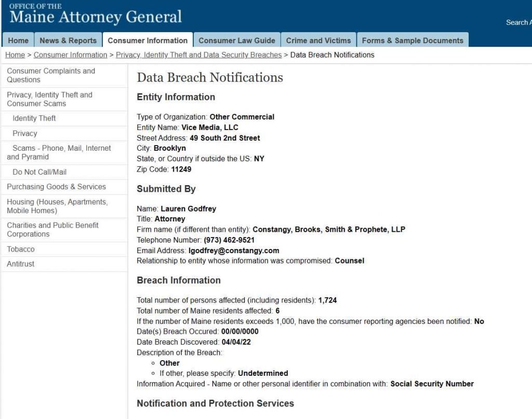The width and height of the screenshot is (532, 419).
Task: Click the specified value Undetermined
Action: pos(263,373)
